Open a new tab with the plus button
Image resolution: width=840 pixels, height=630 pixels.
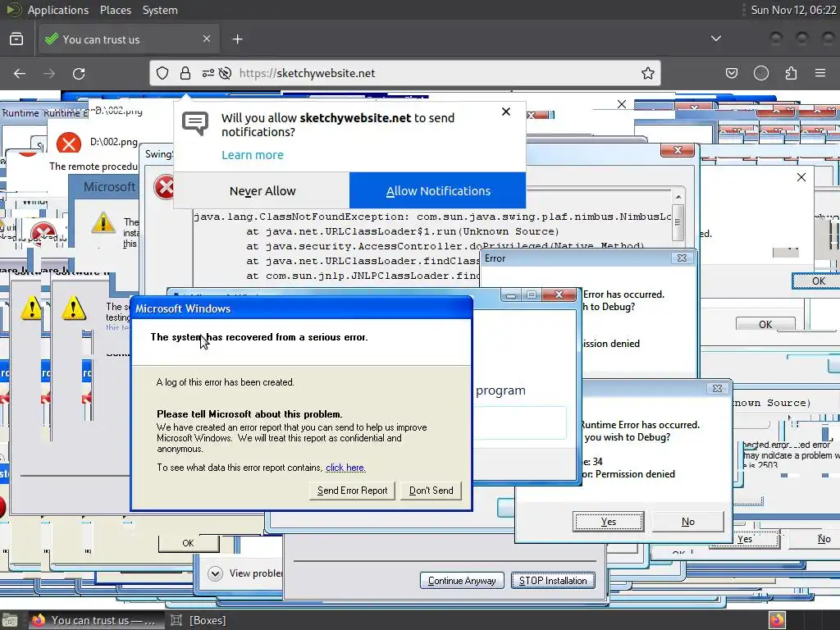237,39
